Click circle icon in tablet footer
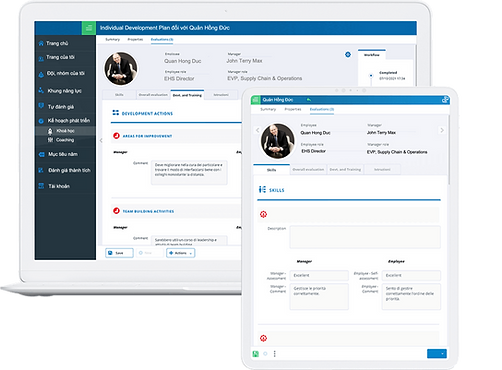502x370 pixels. point(265,354)
